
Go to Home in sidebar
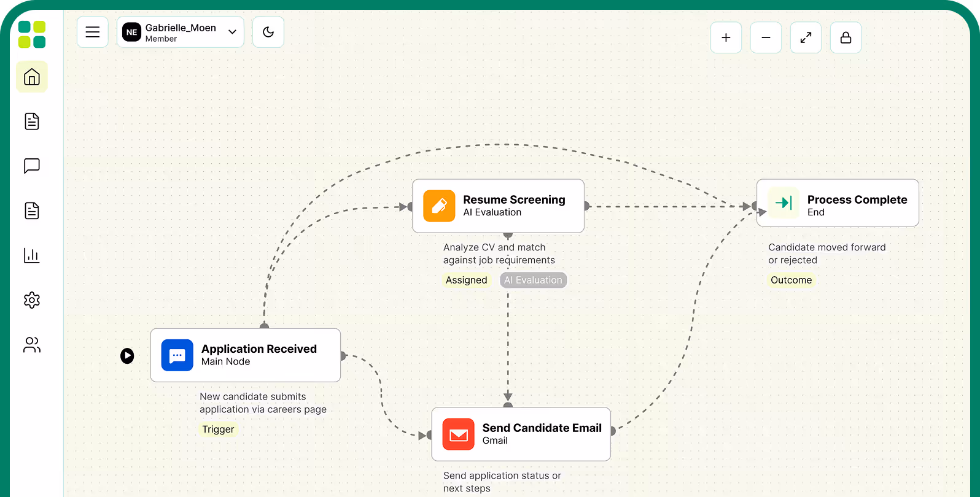click(32, 77)
